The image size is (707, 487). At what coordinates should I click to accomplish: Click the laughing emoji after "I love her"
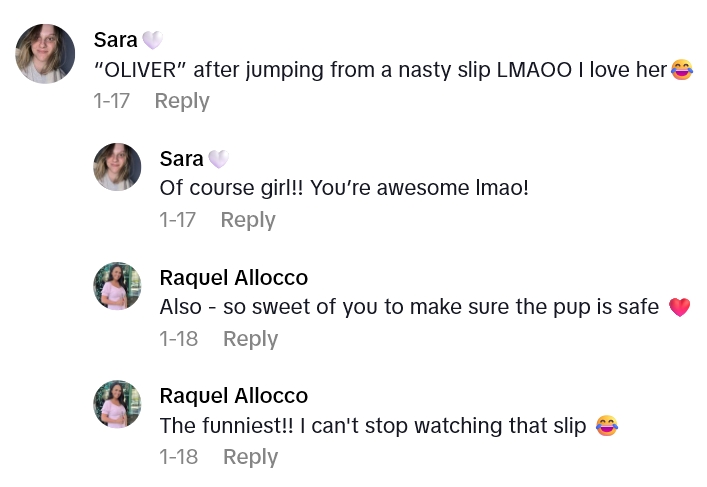(682, 70)
